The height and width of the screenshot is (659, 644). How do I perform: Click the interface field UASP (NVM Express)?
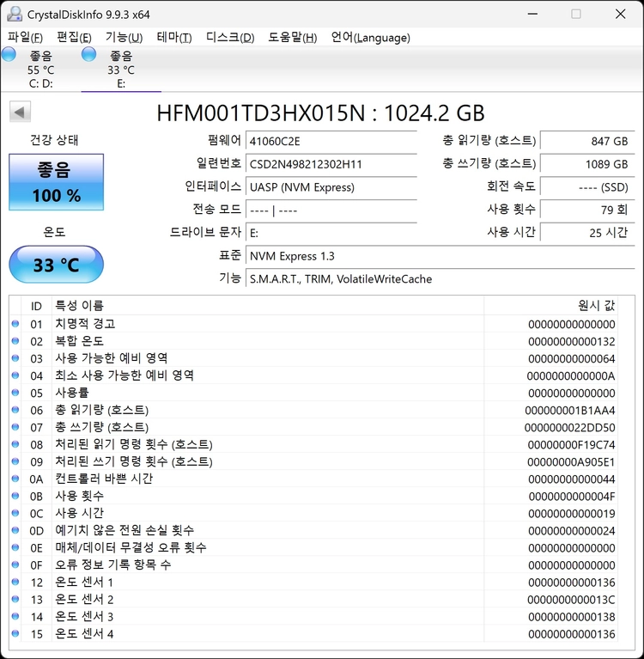(331, 187)
